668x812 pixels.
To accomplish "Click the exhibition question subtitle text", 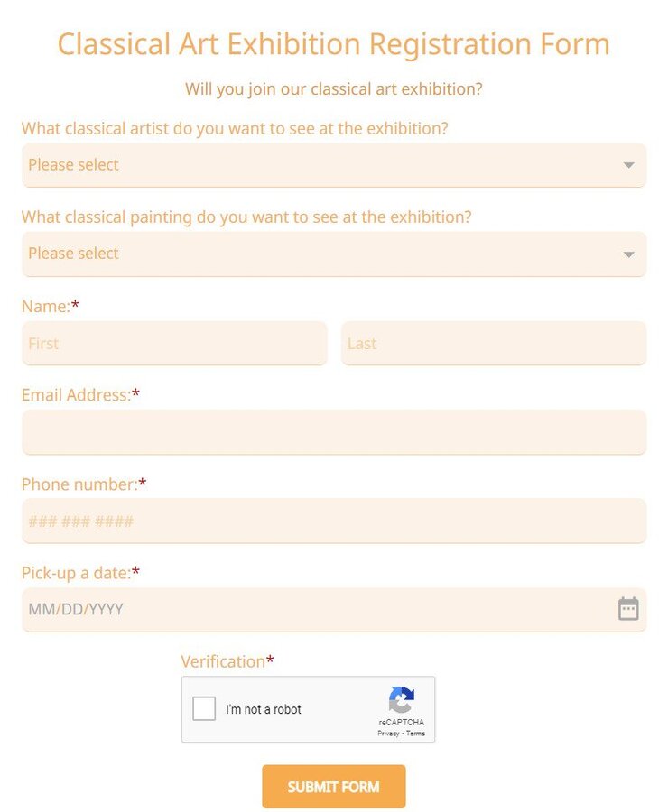I will [334, 89].
